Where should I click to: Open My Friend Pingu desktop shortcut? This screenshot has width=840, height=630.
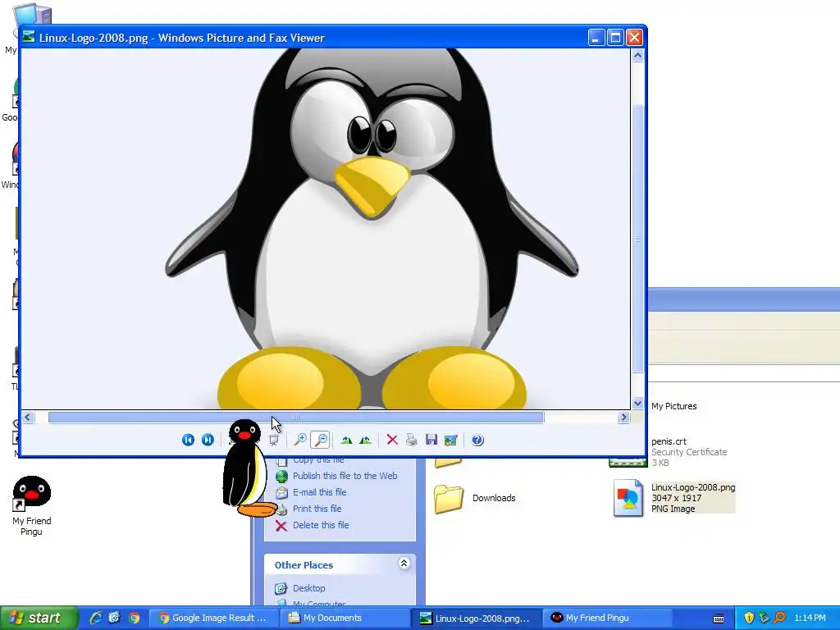32,505
